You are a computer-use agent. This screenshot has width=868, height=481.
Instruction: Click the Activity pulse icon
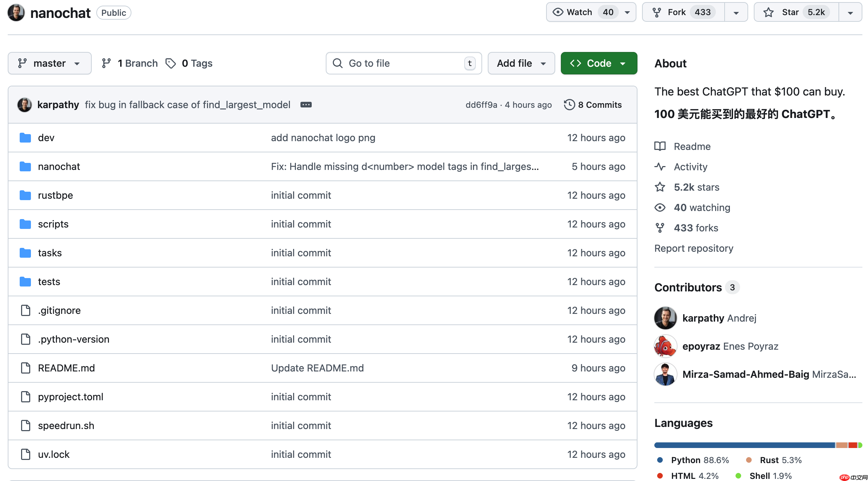[x=660, y=166]
